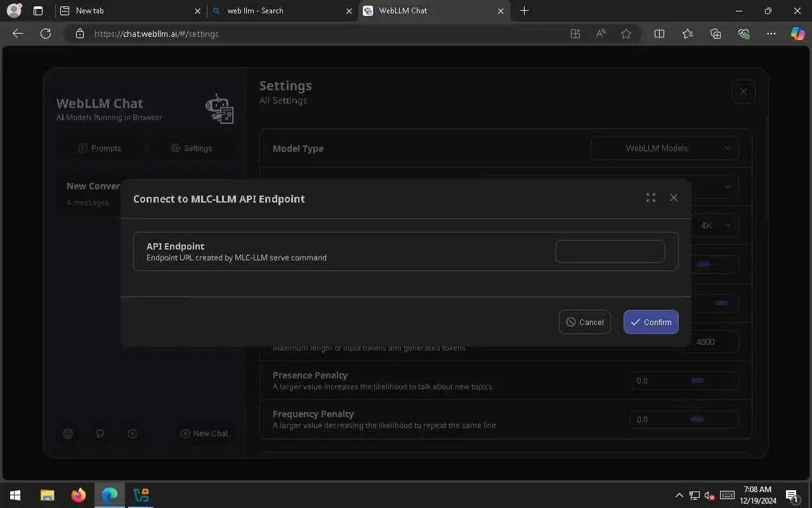
Task: Open the Model Type dropdown
Action: tap(664, 148)
